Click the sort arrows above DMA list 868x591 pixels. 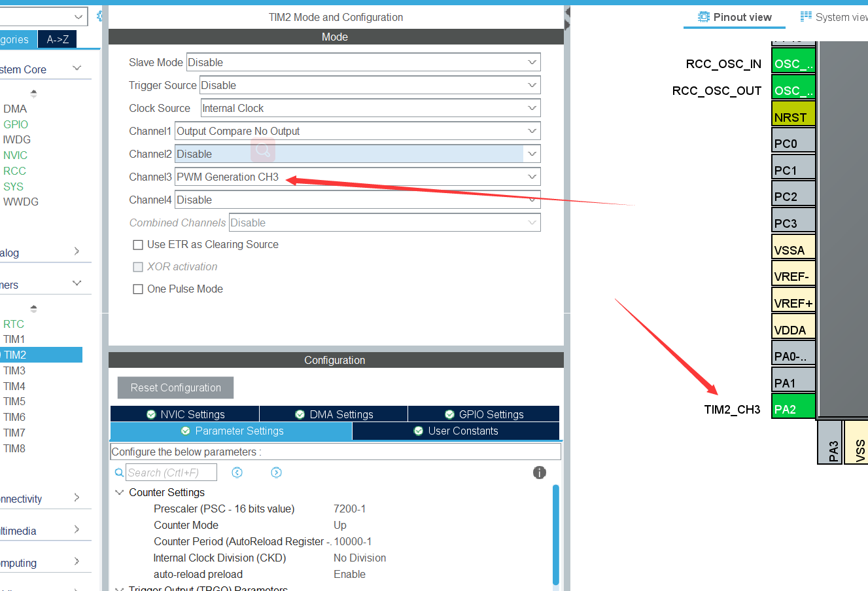pos(34,94)
